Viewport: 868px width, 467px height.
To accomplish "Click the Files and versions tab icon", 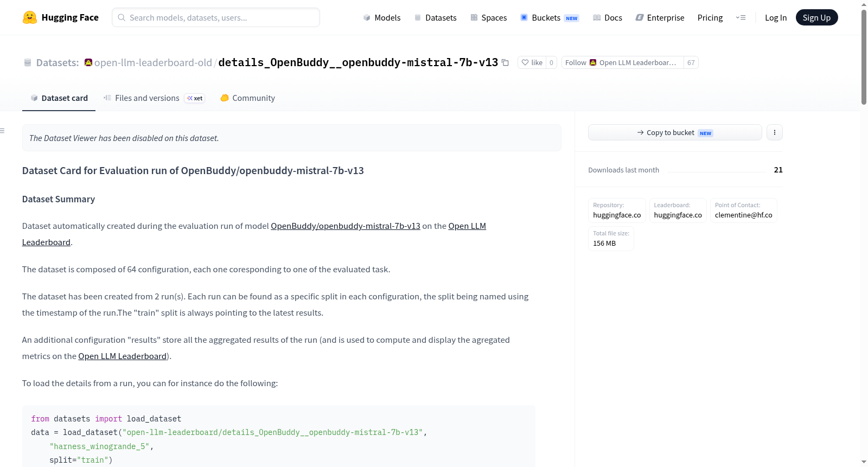I will pyautogui.click(x=107, y=98).
